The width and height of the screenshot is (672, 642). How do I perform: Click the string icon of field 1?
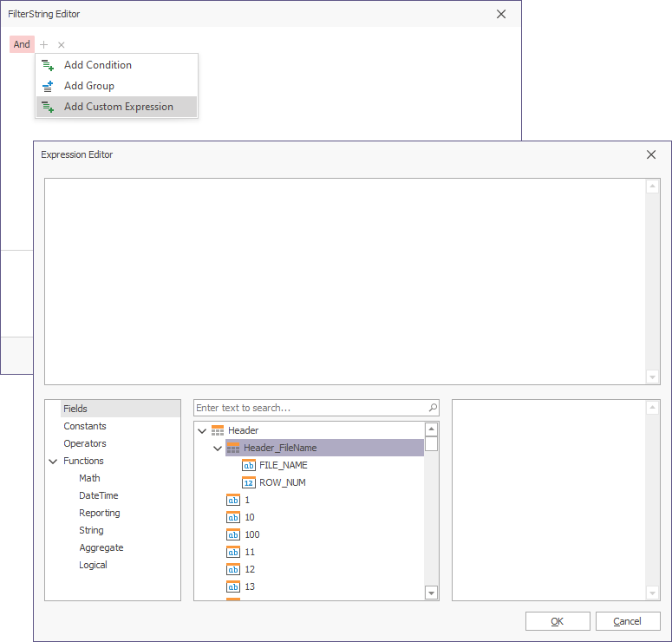coord(233,500)
